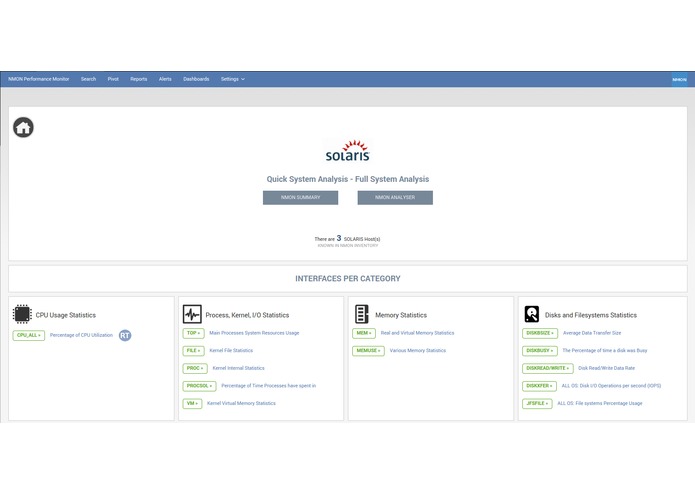Screen dimensions: 695x494
Task: Open the FILE dropdown
Action: click(193, 351)
